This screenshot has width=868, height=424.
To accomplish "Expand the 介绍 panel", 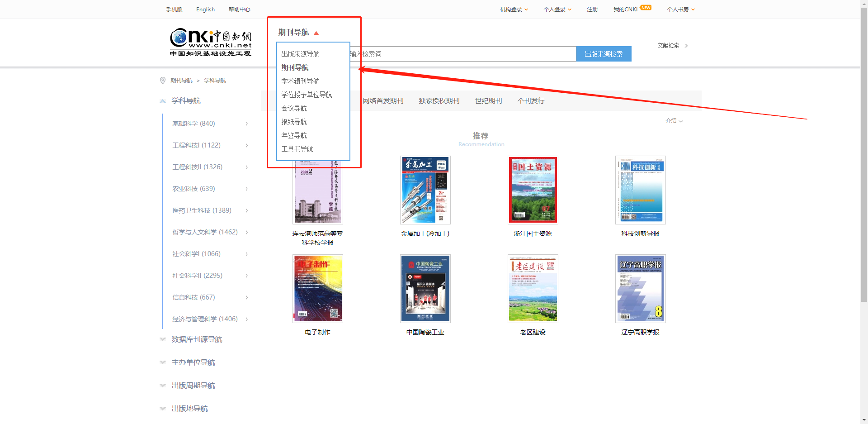I will click(674, 121).
